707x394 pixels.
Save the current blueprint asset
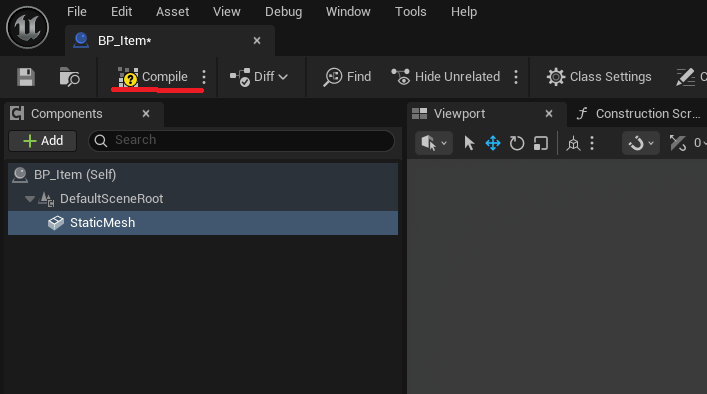pyautogui.click(x=26, y=77)
